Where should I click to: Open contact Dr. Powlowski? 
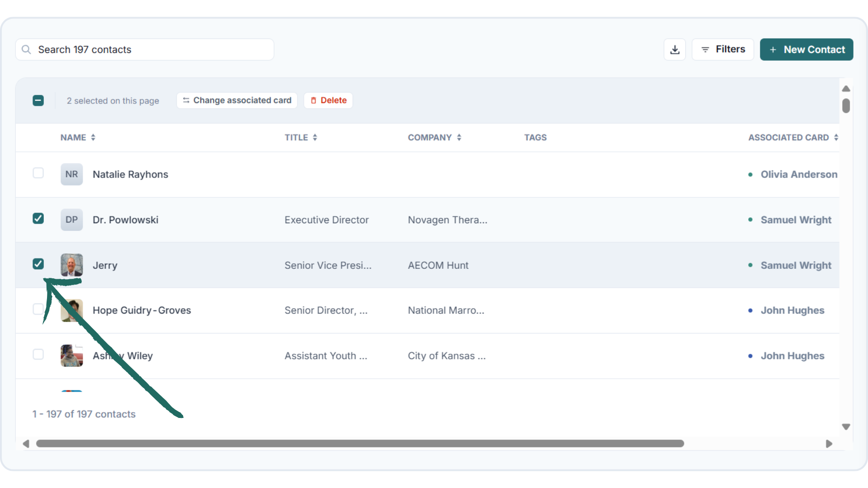pos(125,220)
